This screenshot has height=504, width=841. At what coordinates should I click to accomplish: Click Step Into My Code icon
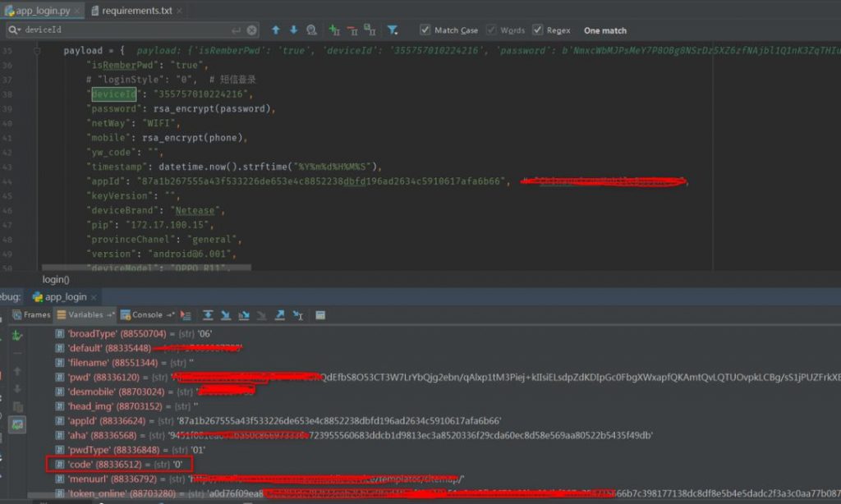point(244,315)
